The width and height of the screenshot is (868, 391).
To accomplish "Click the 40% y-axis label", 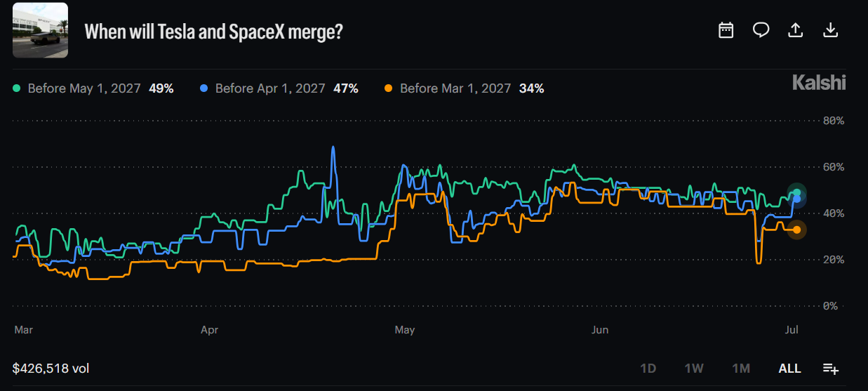I will click(834, 213).
